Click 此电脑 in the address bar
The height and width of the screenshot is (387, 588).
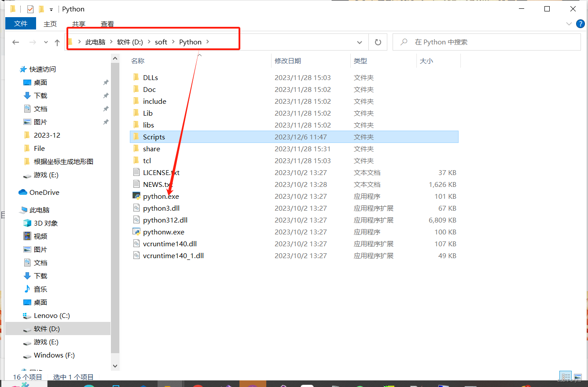[x=96, y=42]
